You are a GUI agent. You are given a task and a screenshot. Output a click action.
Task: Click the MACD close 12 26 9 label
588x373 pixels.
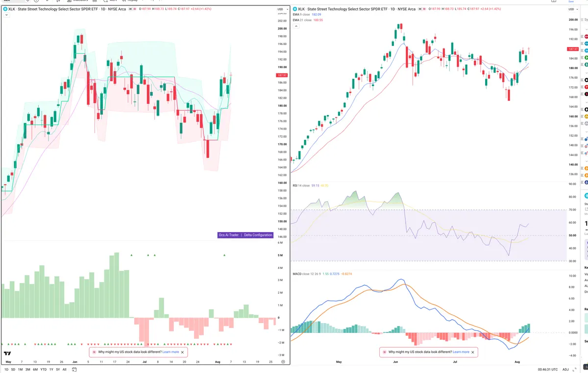307,274
